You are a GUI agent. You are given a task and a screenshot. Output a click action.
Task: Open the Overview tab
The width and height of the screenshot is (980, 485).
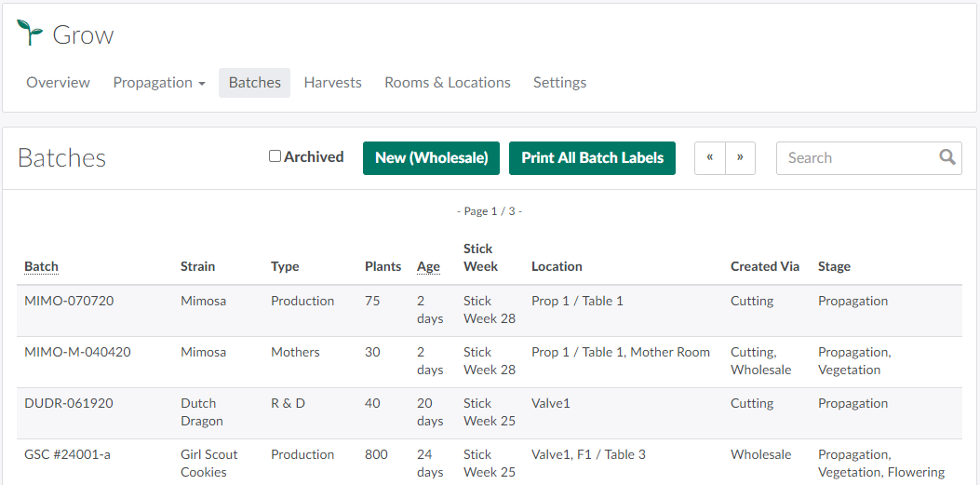58,82
